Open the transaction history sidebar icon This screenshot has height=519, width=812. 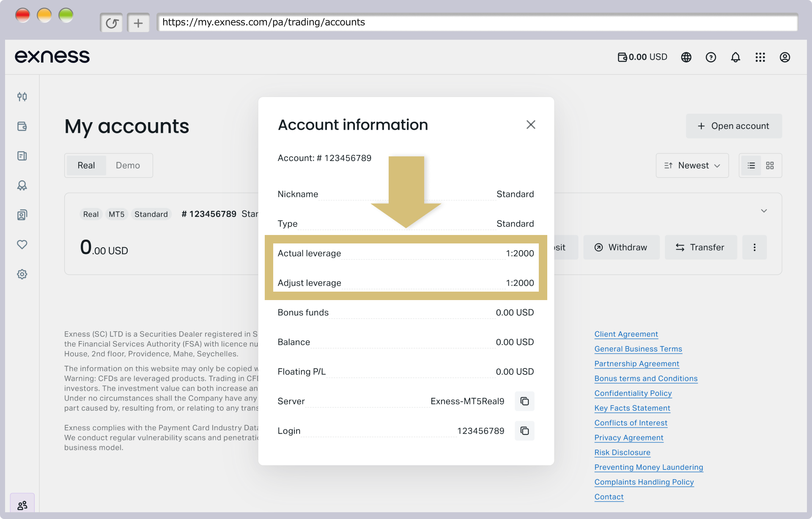click(22, 156)
